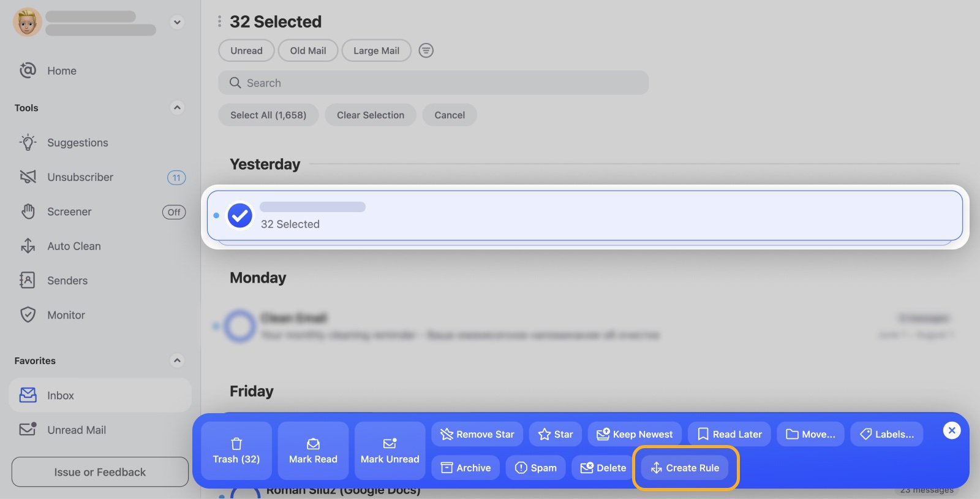Open the filter options icon beside Large Mail
This screenshot has height=499, width=980.
pyautogui.click(x=426, y=50)
